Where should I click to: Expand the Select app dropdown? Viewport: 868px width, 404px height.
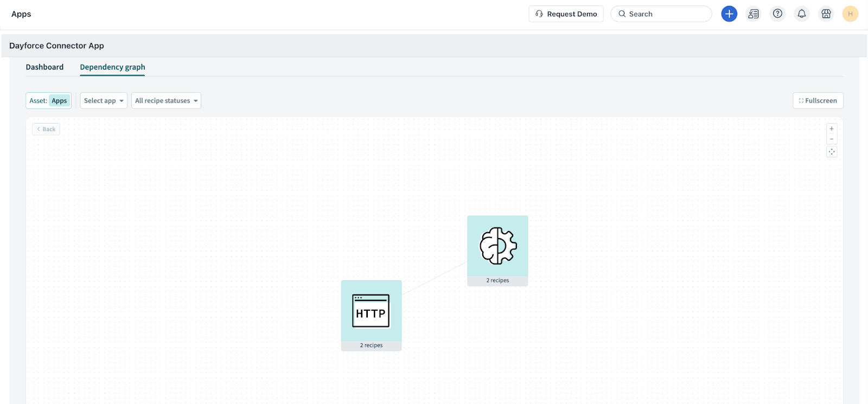click(x=104, y=101)
